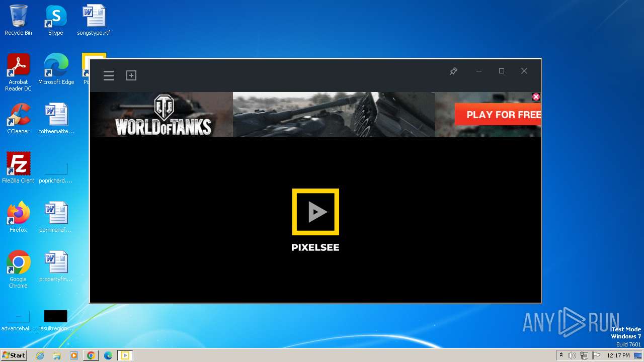Open the Windows Start menu
Screen dimensions: 644x362
14,355
